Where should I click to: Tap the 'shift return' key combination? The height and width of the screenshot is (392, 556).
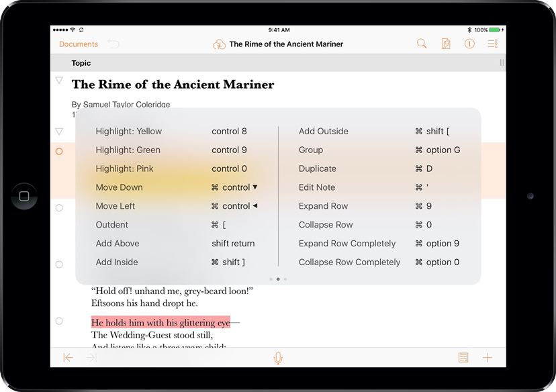(233, 244)
